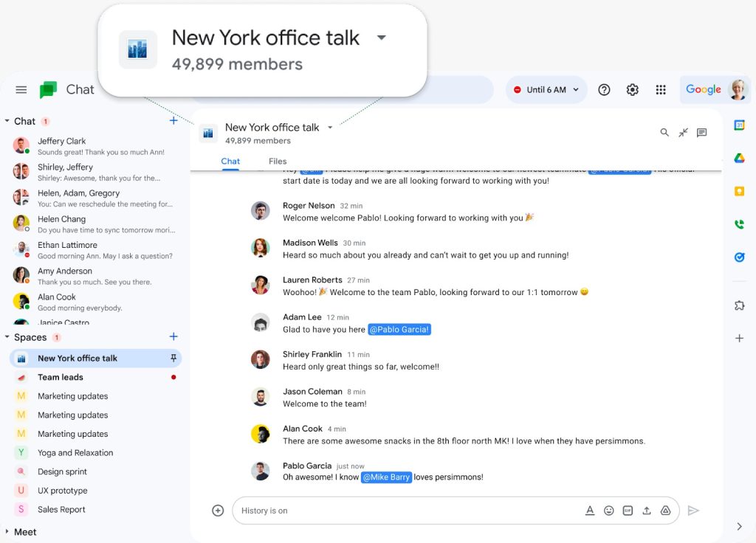Open Google Tasks from the side panel

pos(739,257)
